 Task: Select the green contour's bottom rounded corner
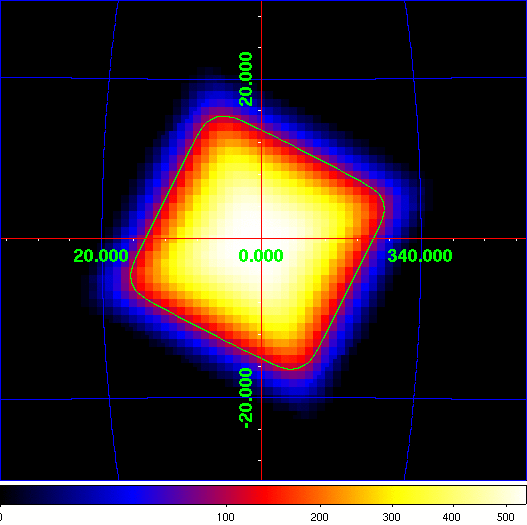coord(292,368)
